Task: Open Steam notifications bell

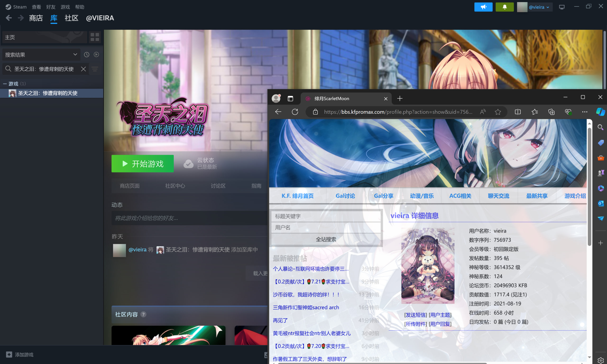Action: [504, 7]
